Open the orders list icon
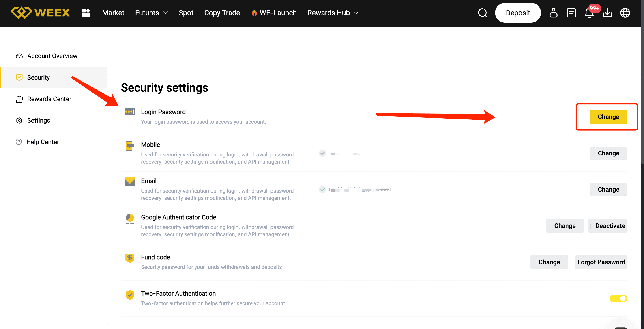The image size is (644, 329). coord(571,13)
